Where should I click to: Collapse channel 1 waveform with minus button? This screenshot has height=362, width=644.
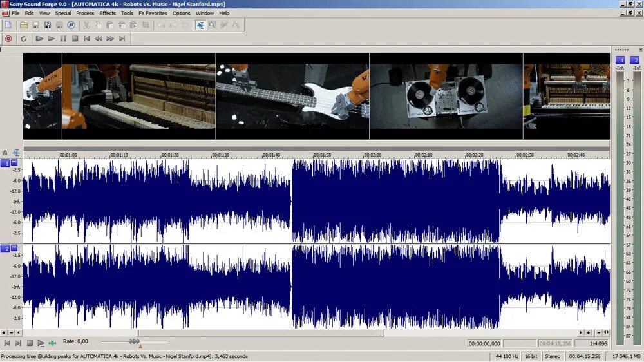(14, 163)
